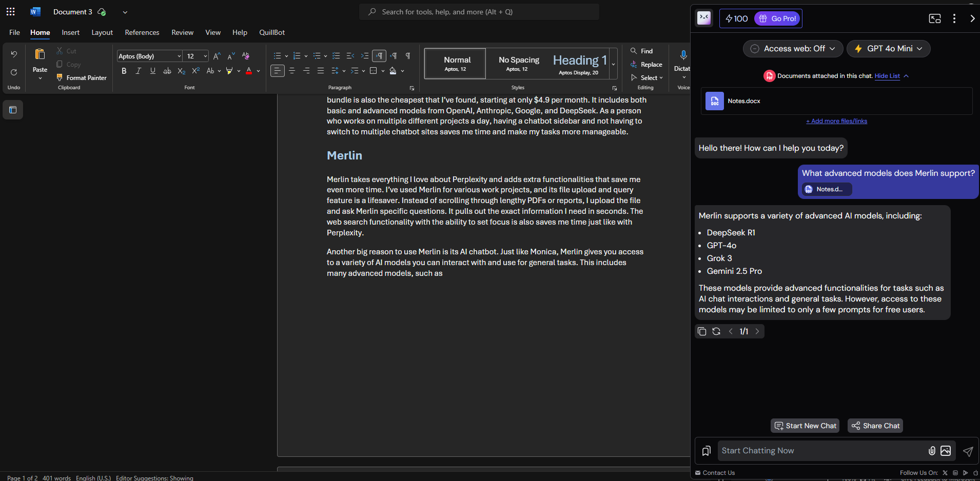Screen dimensions: 980x481
Task: Toggle italic text formatting
Action: pos(138,71)
